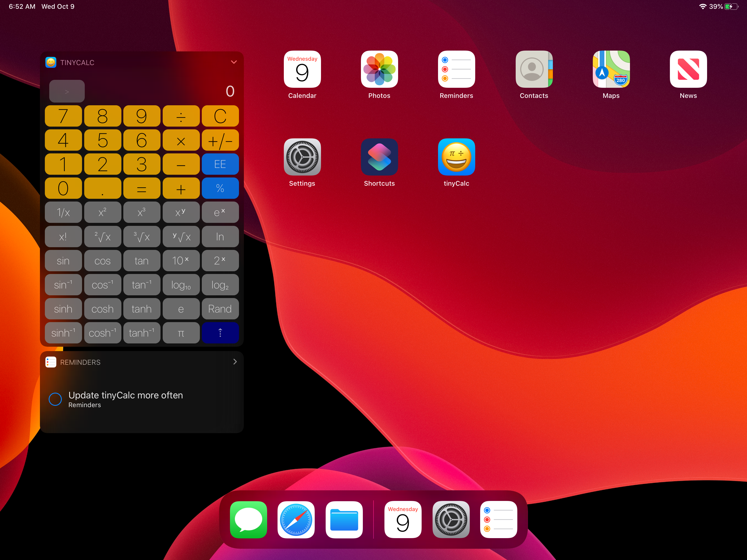
Task: Tap the Reminders widget header icon
Action: 51,362
